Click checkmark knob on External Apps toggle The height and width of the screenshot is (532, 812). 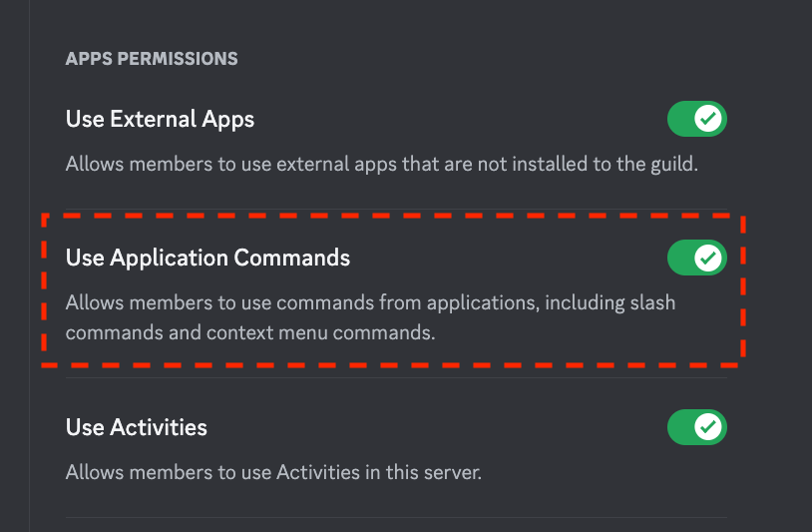(708, 119)
